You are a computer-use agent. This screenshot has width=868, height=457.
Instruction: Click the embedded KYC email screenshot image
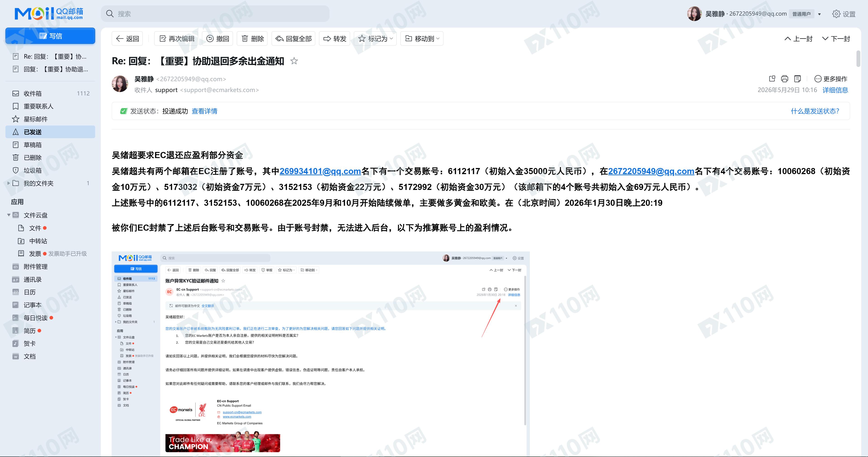coord(321,354)
